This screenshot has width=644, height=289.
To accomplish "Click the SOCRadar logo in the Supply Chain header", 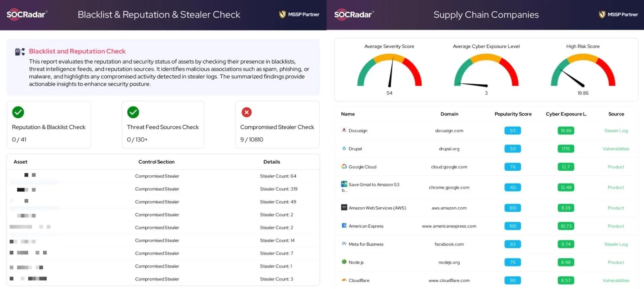I will [x=354, y=14].
